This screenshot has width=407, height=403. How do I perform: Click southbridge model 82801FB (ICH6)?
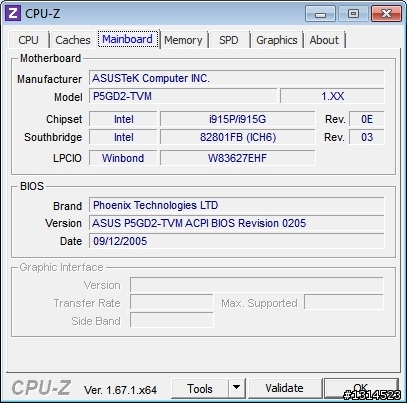237,137
